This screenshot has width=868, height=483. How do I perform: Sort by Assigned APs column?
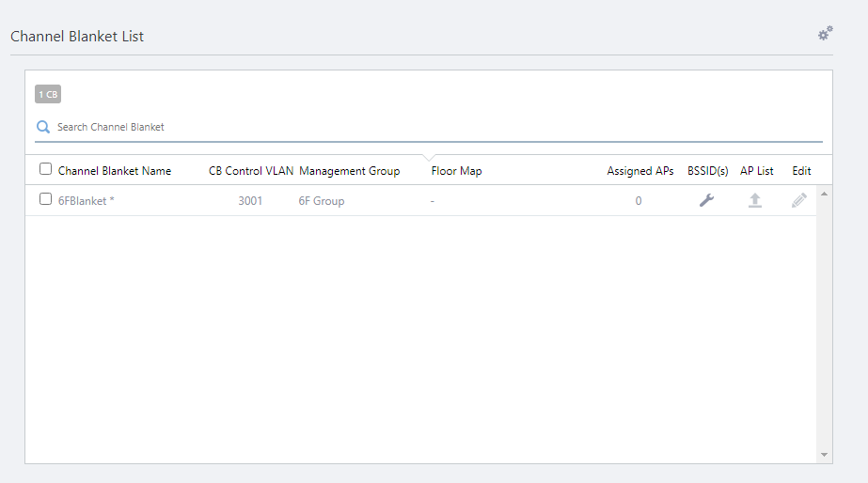639,171
